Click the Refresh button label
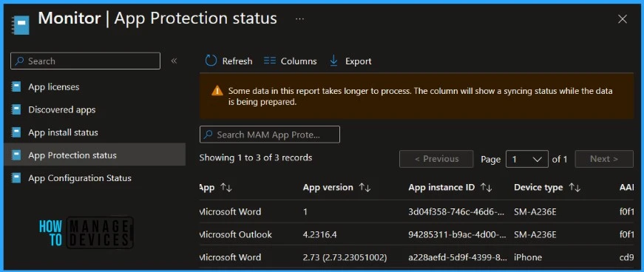The image size is (644, 272). 237,61
